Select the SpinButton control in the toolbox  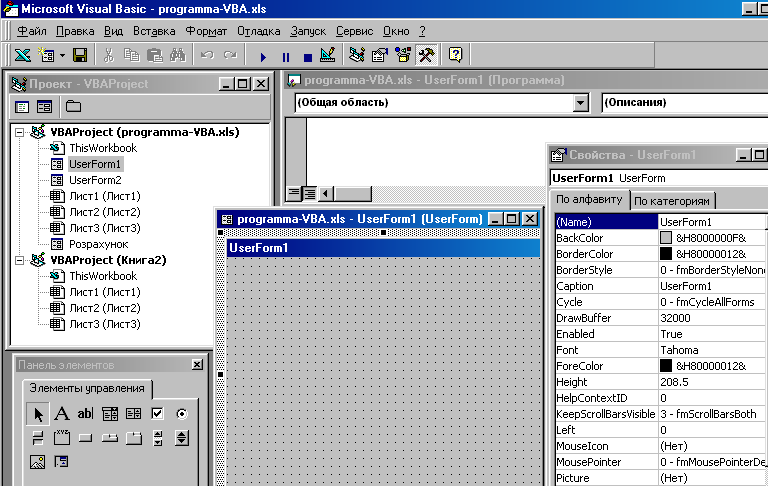[x=182, y=438]
